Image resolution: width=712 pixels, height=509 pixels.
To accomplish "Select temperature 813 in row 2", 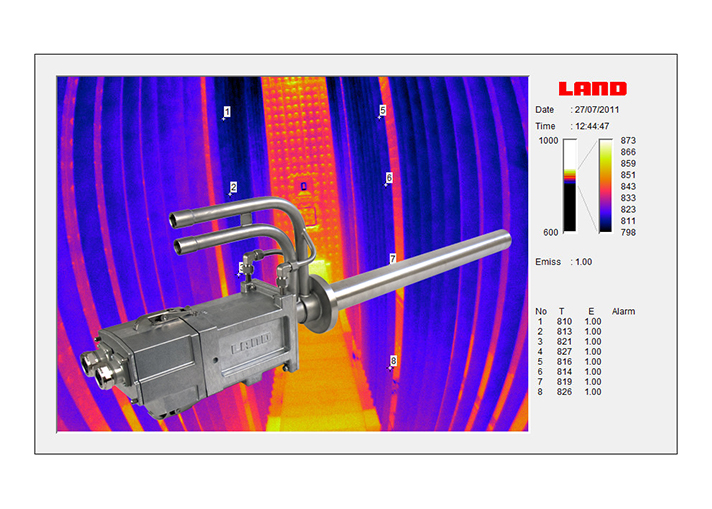I will (x=564, y=331).
